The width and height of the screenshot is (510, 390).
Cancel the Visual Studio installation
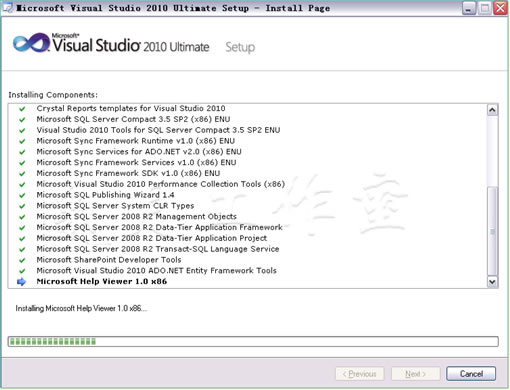pyautogui.click(x=471, y=374)
